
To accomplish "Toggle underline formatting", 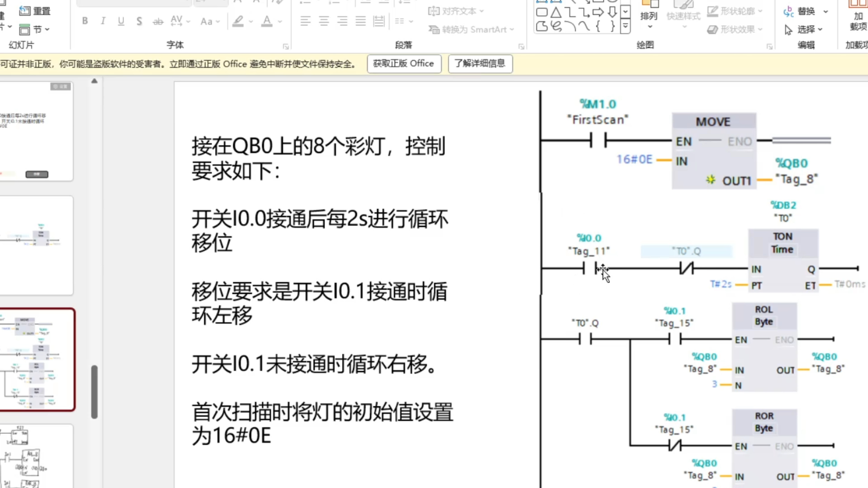I will pyautogui.click(x=121, y=21).
